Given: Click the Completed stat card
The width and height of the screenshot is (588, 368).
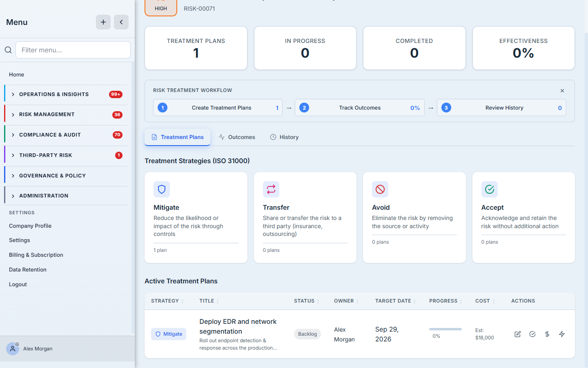Looking at the screenshot, I should [414, 48].
